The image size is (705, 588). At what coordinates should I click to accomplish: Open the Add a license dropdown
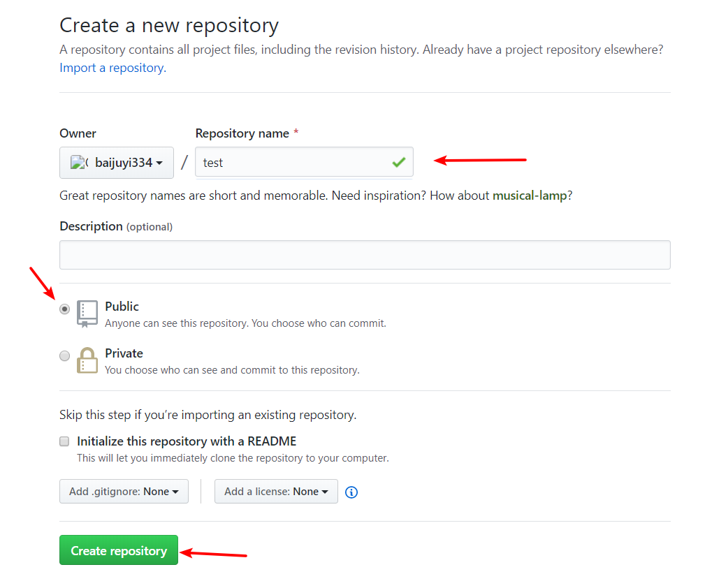[x=276, y=492]
